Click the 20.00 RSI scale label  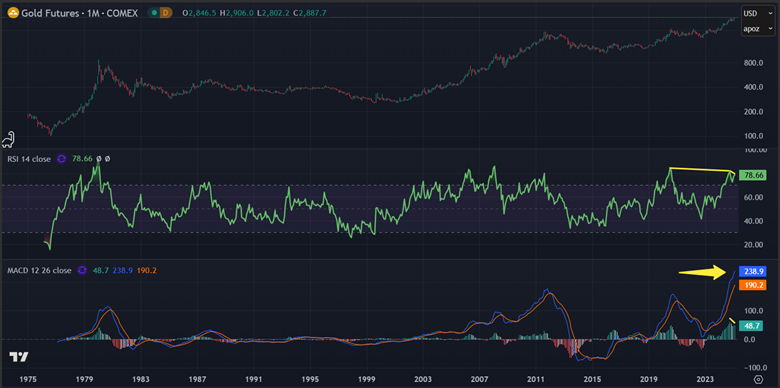pos(753,245)
